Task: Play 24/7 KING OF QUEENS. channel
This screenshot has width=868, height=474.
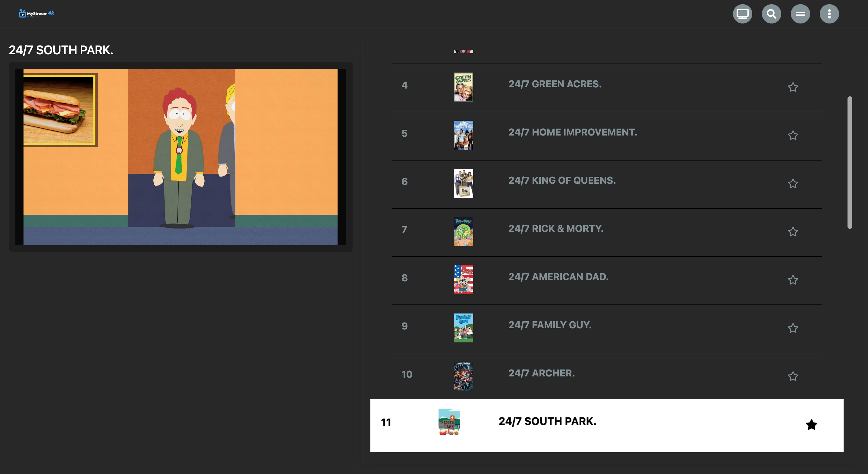Action: (562, 180)
